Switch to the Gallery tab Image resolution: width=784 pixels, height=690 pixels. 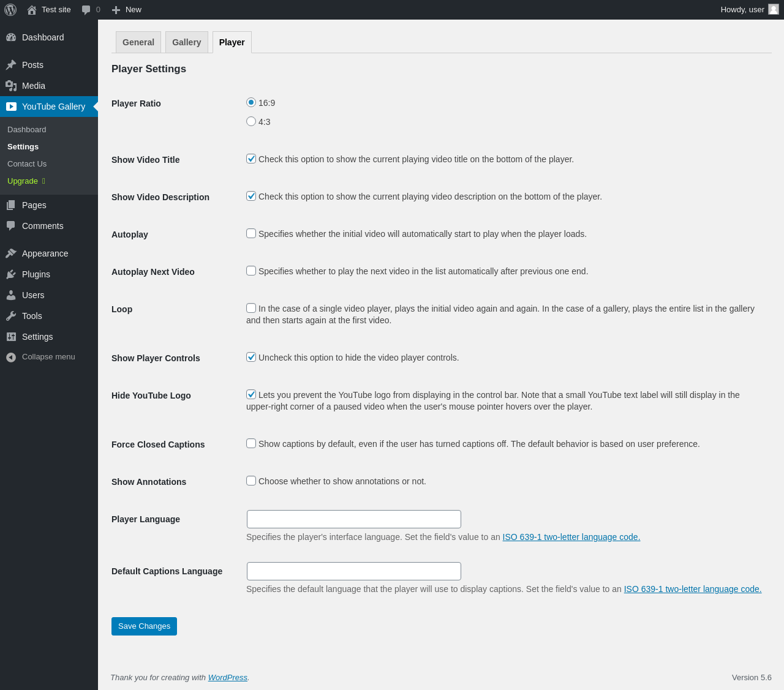(187, 42)
